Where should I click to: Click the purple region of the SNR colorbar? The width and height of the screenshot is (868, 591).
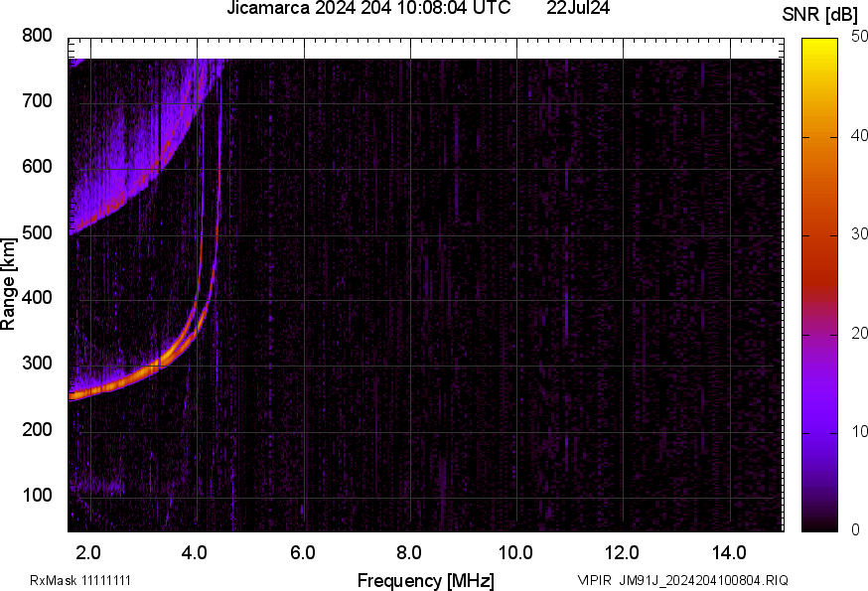pyautogui.click(x=820, y=397)
